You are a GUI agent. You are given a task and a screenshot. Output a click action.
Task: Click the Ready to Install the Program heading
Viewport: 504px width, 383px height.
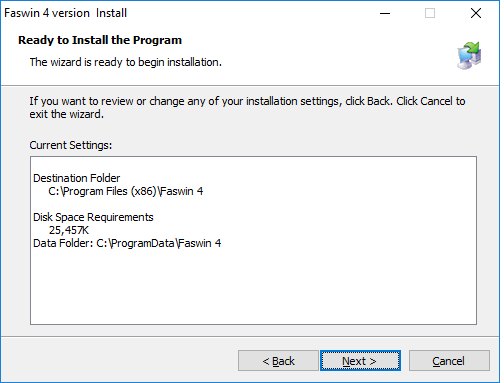click(100, 40)
